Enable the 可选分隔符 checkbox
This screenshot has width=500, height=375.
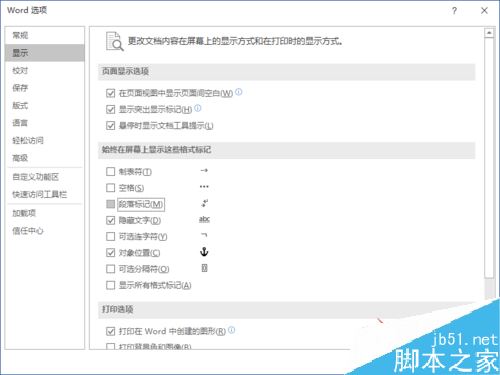click(x=110, y=269)
